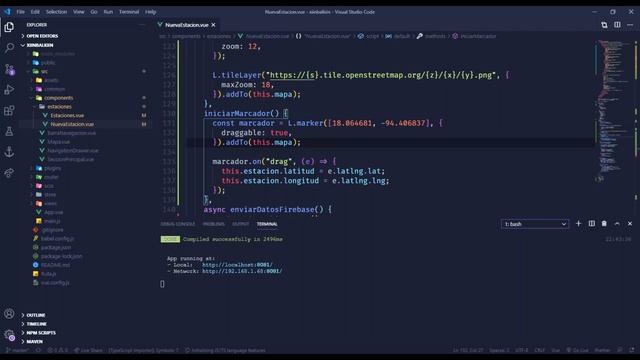640x360 pixels.
Task: Open the openstreetmap tile URL in code
Action: pyautogui.click(x=382, y=75)
